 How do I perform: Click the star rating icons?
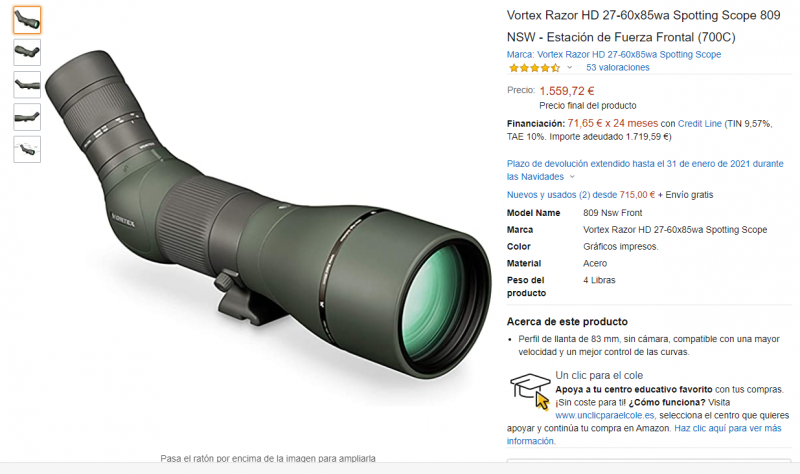coord(534,68)
